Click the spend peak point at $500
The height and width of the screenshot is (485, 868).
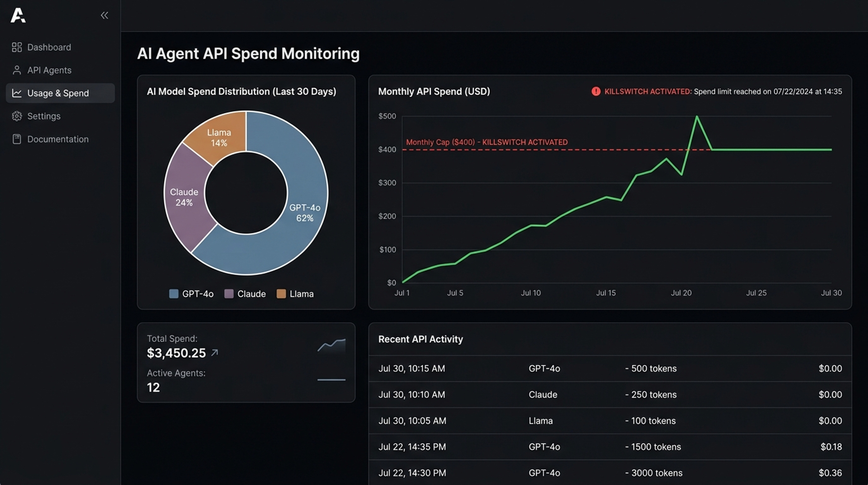(697, 116)
